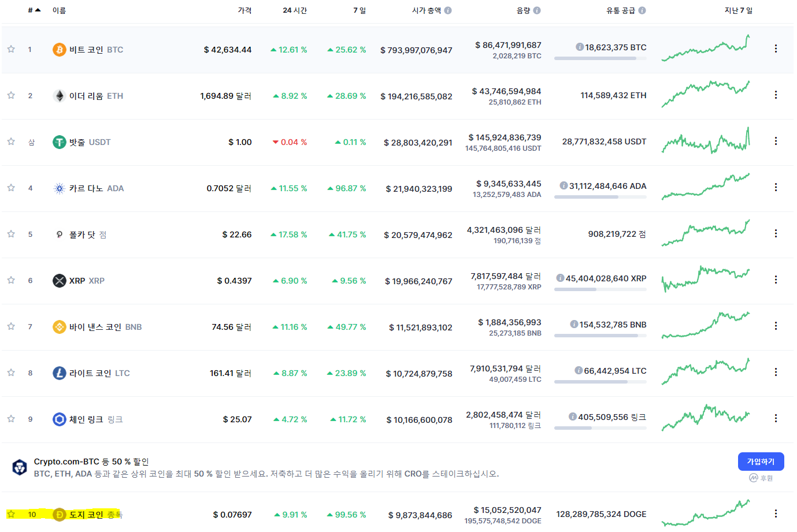Click info icon next to 음량 header
797x532 pixels.
[537, 10]
